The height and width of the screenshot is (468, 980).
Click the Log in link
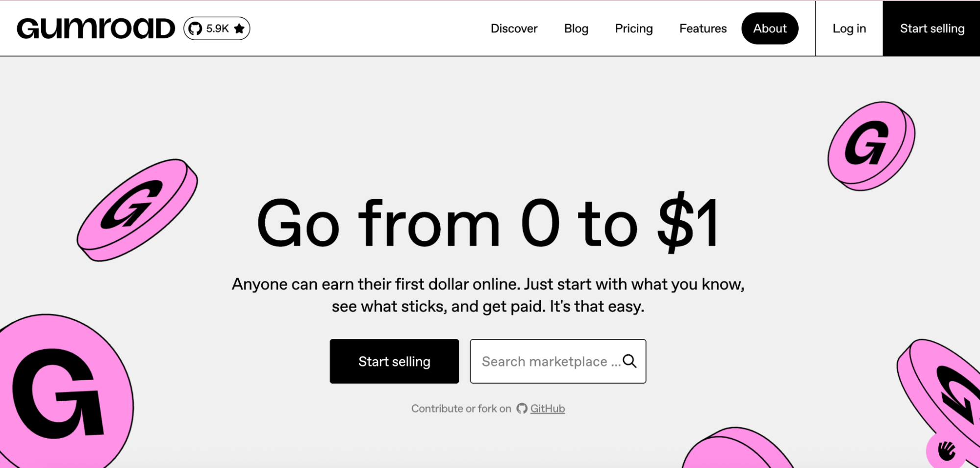click(x=849, y=28)
